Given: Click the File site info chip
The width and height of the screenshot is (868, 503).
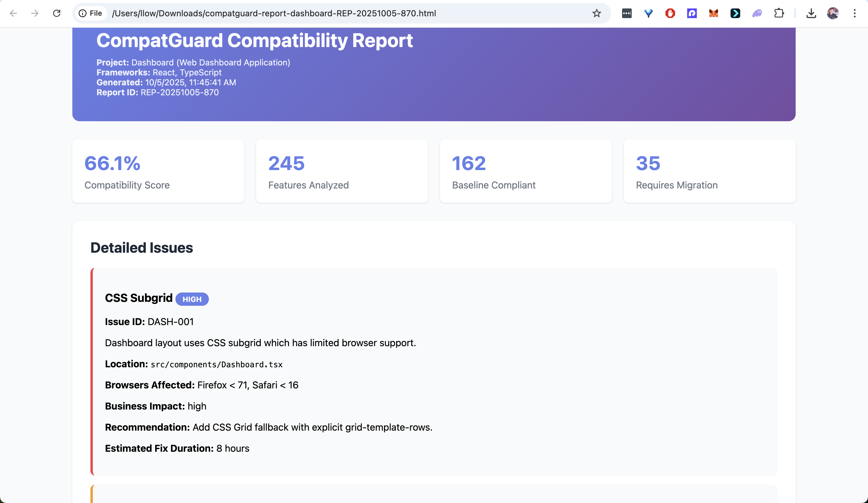Looking at the screenshot, I should (91, 14).
